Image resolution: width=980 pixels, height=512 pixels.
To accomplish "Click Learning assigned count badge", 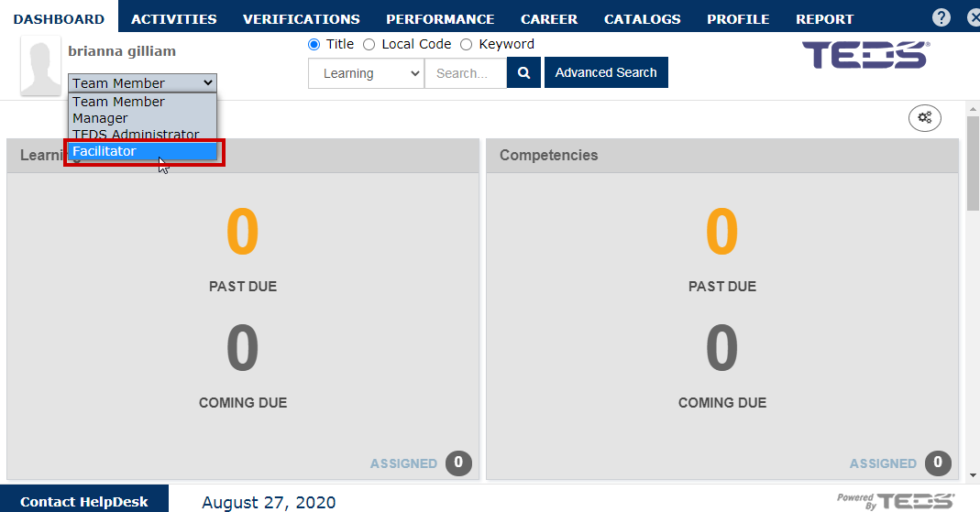I will [458, 463].
